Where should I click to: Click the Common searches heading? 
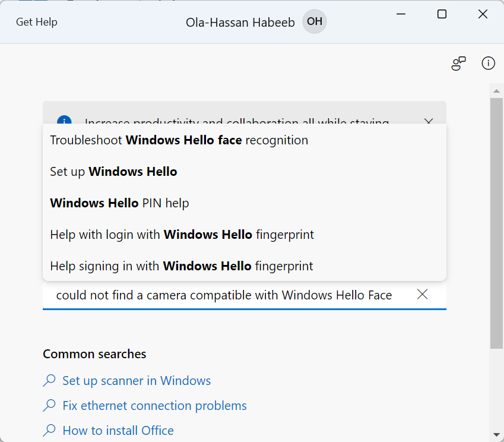click(x=94, y=354)
